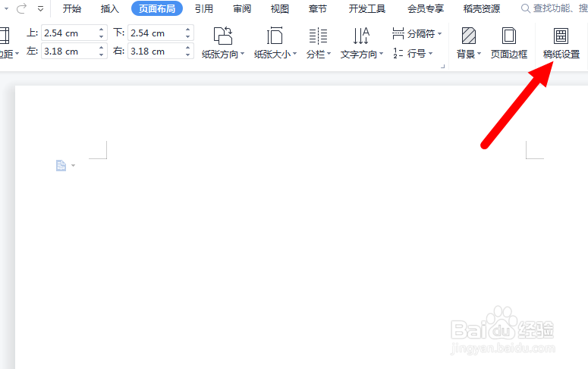Expand the quick access toolbar customize arrow
Image resolution: width=588 pixels, height=369 pixels.
click(x=40, y=8)
